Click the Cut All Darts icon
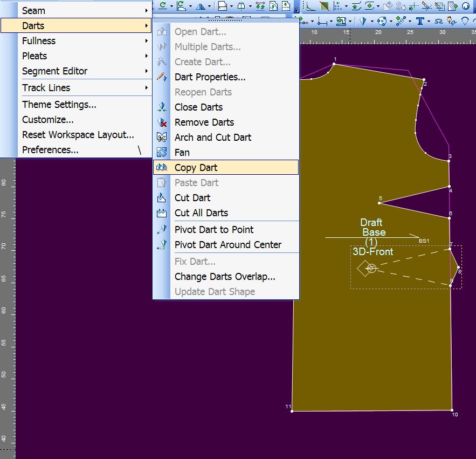The image size is (476, 459). (162, 213)
